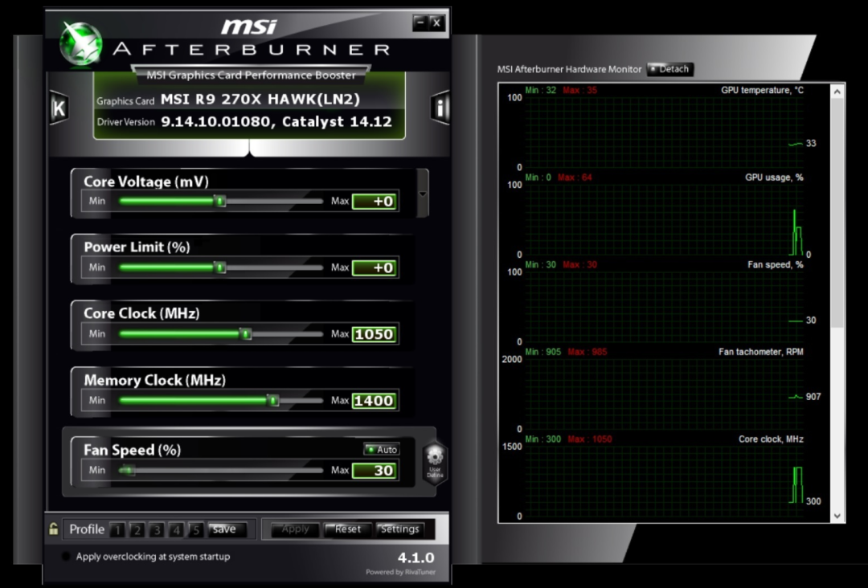Click core clock current value 300
Image resolution: width=868 pixels, height=588 pixels.
click(813, 501)
